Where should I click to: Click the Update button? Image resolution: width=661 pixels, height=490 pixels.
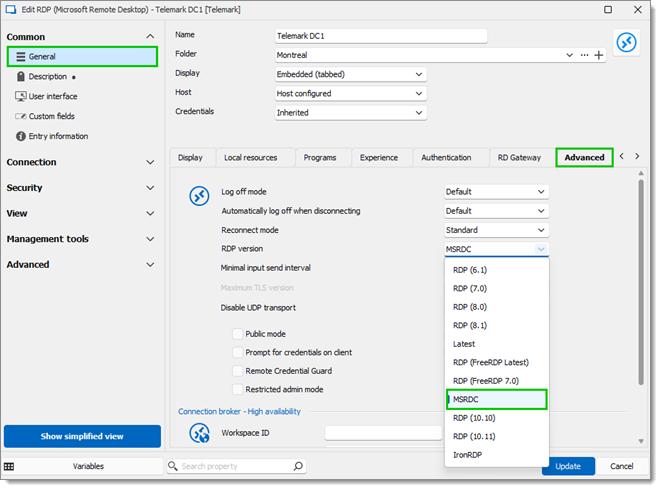click(x=568, y=466)
